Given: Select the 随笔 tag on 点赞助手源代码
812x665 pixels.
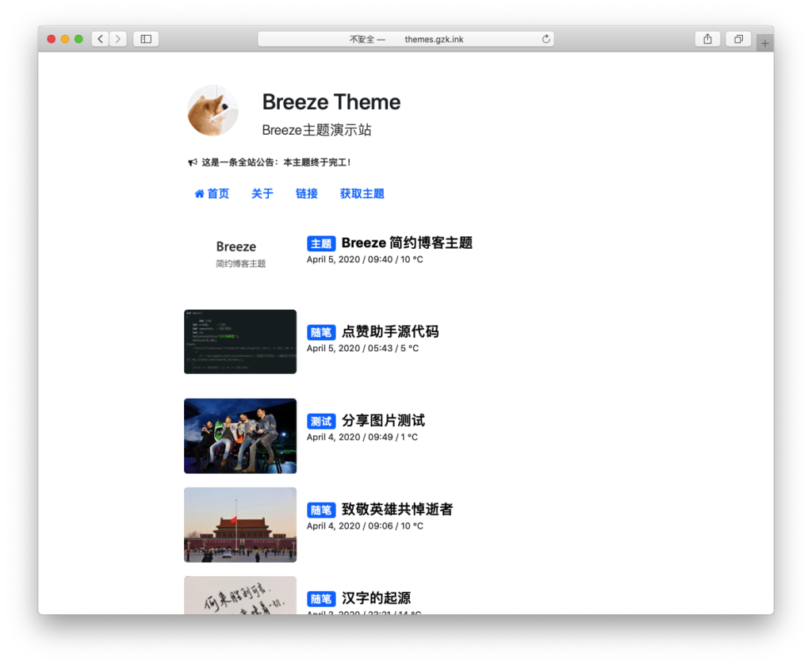Looking at the screenshot, I should 321,332.
